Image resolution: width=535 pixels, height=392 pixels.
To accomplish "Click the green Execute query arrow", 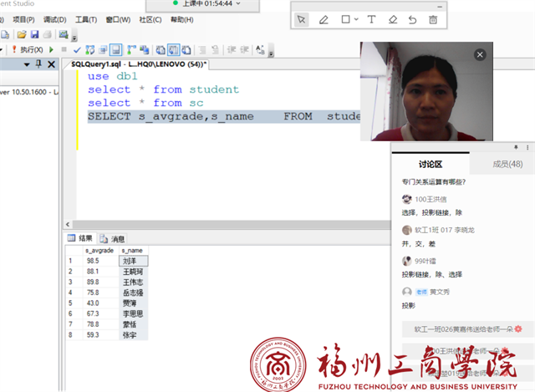I will click(x=50, y=50).
